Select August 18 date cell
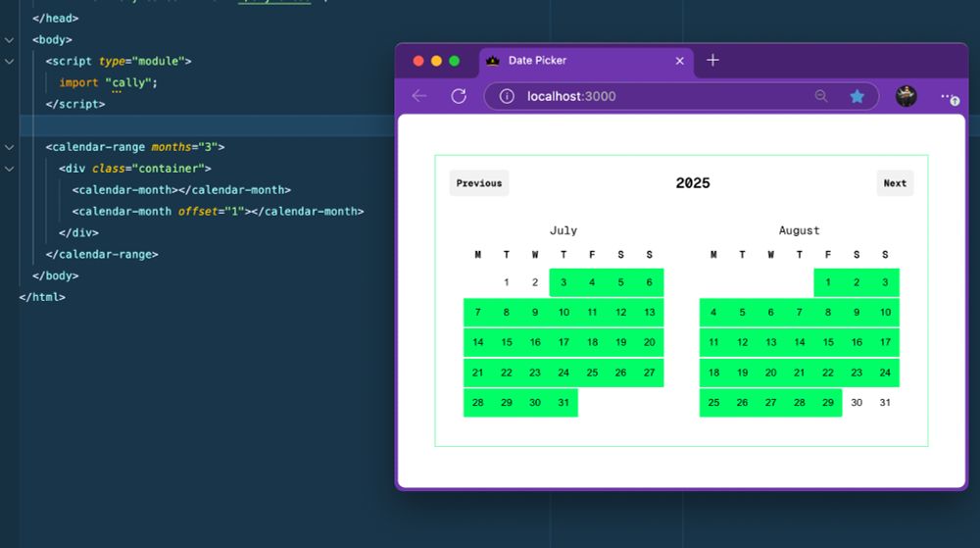This screenshot has width=980, height=548. pos(713,373)
